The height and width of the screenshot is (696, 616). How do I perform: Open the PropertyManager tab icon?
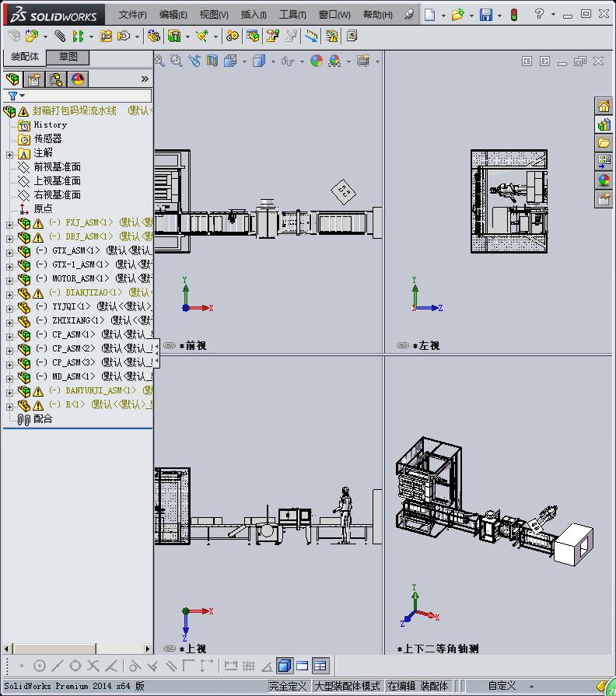[34, 79]
